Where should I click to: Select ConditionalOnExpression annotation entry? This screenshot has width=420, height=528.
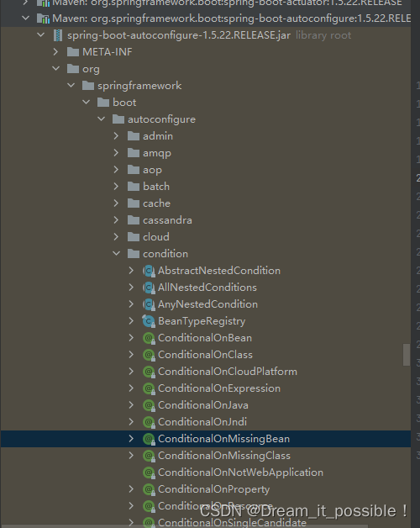(219, 388)
